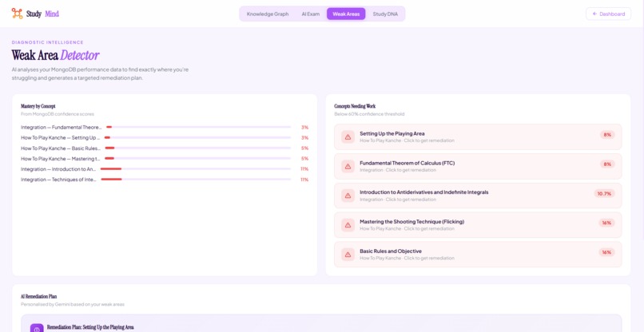Click the Study Mind logo icon
This screenshot has height=332, width=644.
18,14
